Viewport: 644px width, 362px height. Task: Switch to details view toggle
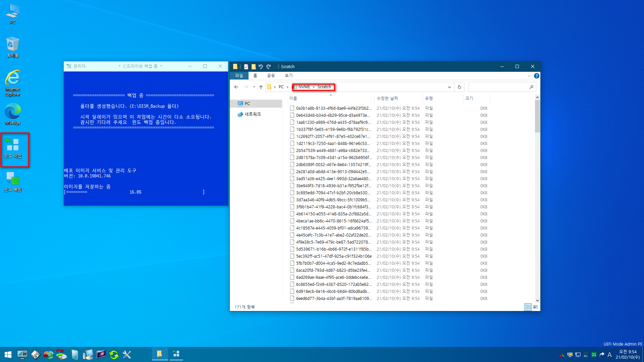pos(528,307)
